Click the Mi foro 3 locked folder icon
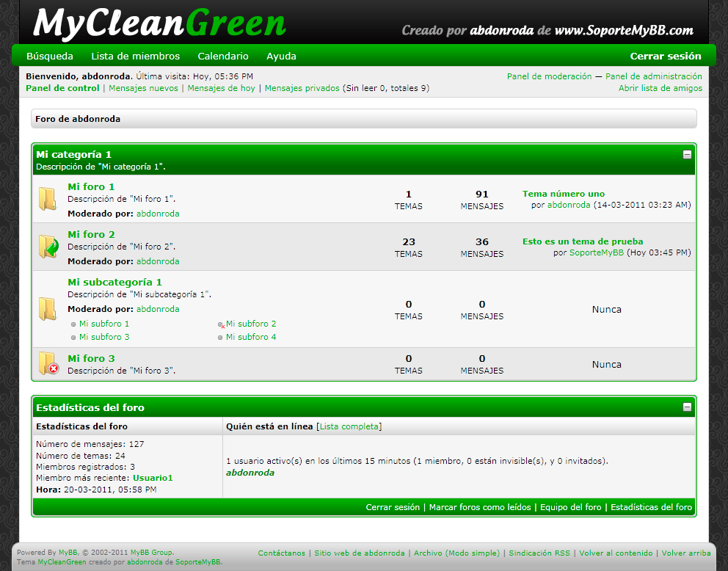Image resolution: width=728 pixels, height=571 pixels. [x=48, y=364]
